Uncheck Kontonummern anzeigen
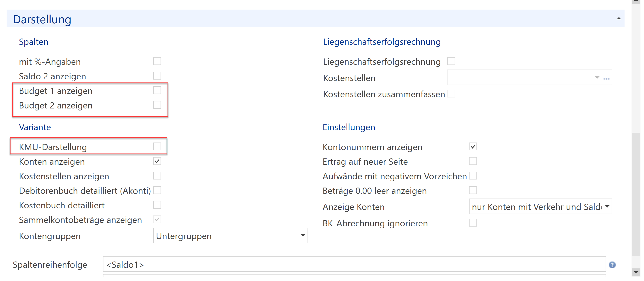This screenshot has height=281, width=644. 473,147
